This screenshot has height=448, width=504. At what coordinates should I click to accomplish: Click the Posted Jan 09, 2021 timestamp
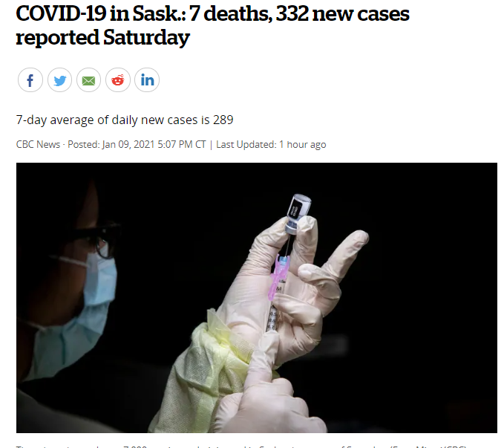pos(137,145)
